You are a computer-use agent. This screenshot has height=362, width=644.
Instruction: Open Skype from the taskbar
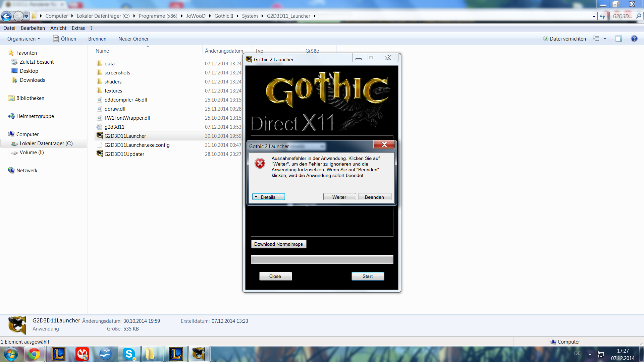pyautogui.click(x=129, y=354)
